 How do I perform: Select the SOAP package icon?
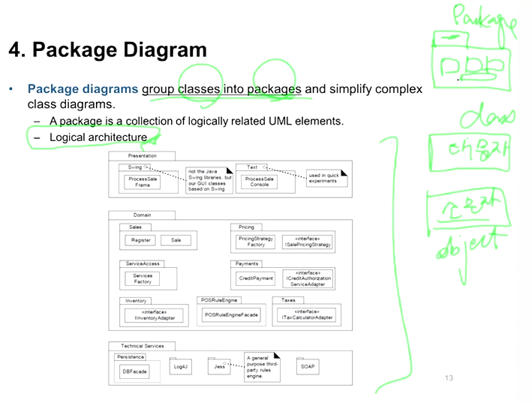pyautogui.click(x=307, y=366)
